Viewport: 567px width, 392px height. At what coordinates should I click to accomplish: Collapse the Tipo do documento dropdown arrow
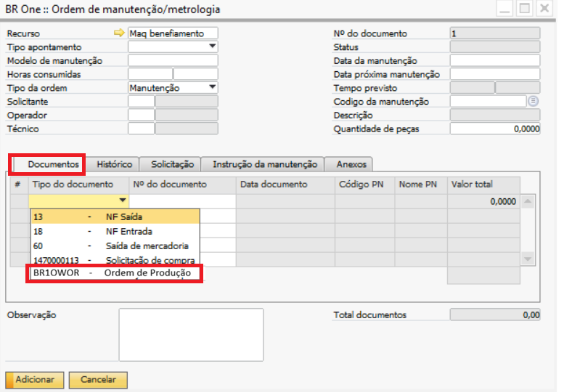click(123, 200)
